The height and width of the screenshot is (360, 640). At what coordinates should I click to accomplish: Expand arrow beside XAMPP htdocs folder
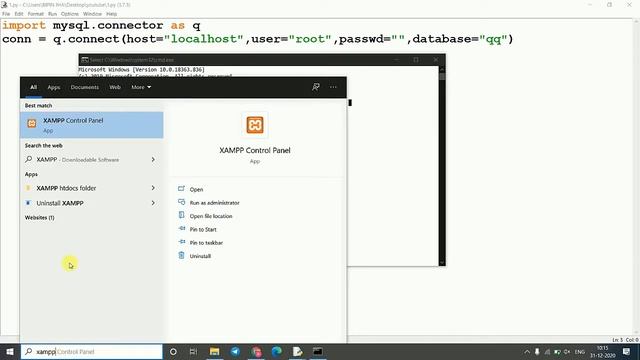coord(153,188)
